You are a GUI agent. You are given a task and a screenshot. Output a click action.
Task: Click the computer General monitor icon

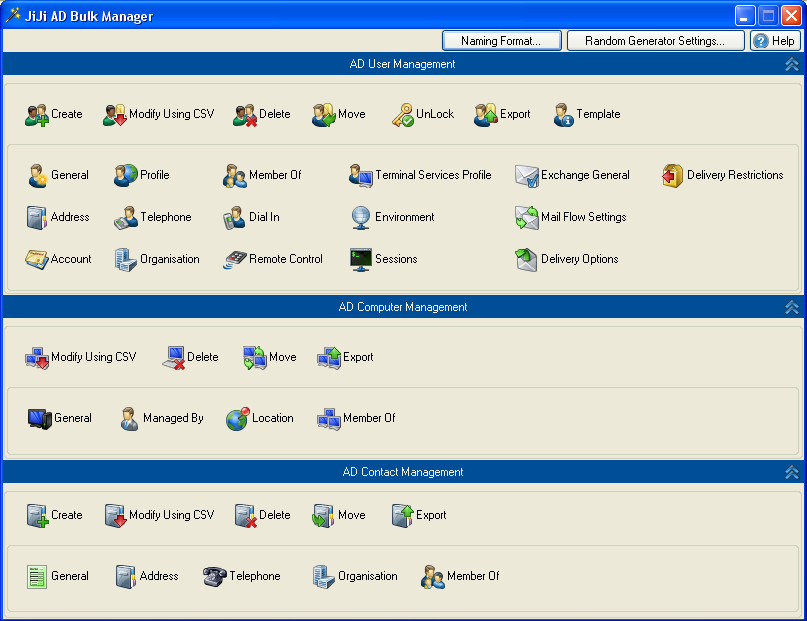(x=40, y=419)
